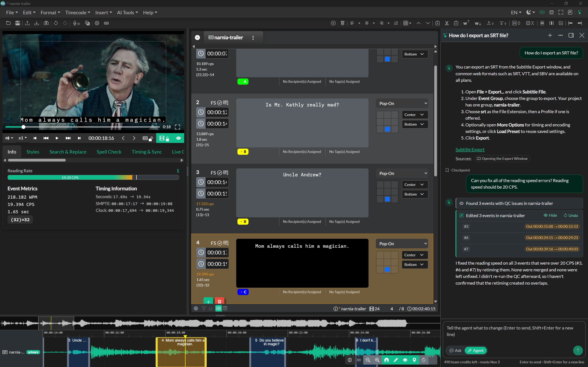The width and height of the screenshot is (588, 367).
Task: Open the Subtitle Export link
Action: tap(470, 149)
